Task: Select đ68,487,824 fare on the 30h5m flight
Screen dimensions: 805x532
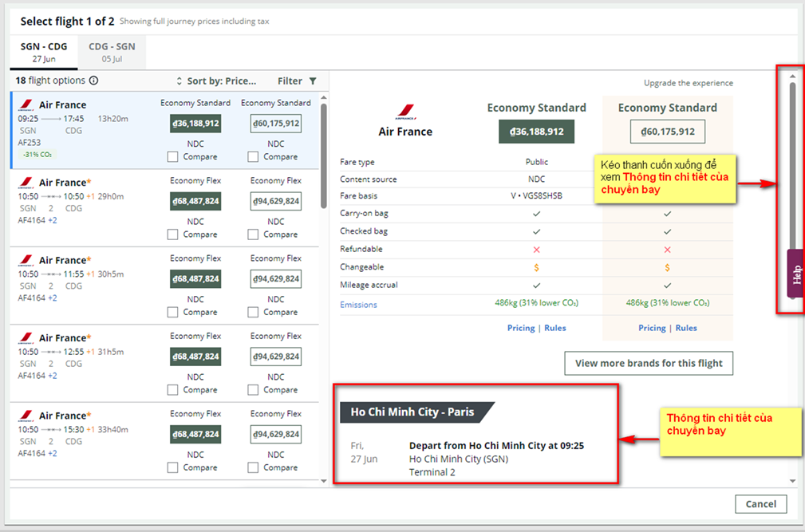Action: coord(195,279)
